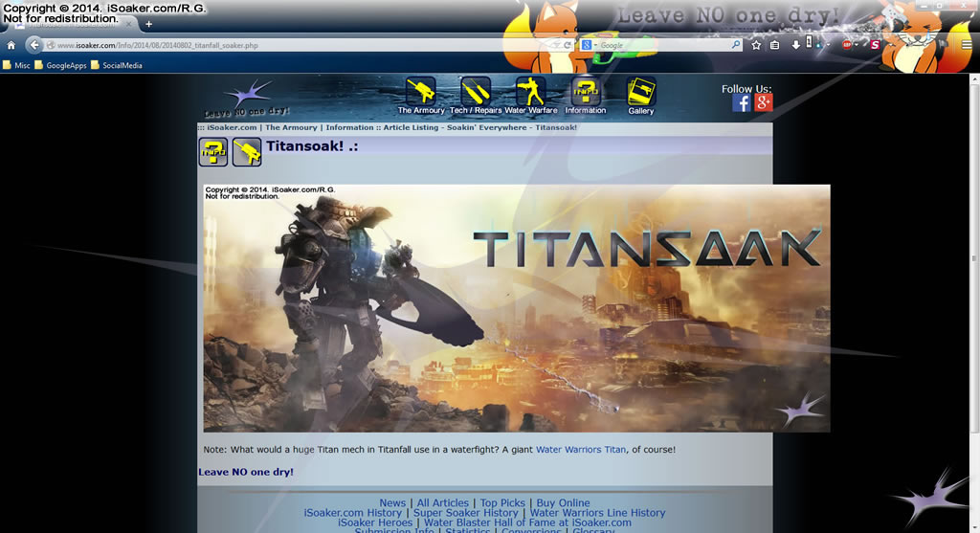Open the GoogleApps bookmarks folder

pos(60,65)
